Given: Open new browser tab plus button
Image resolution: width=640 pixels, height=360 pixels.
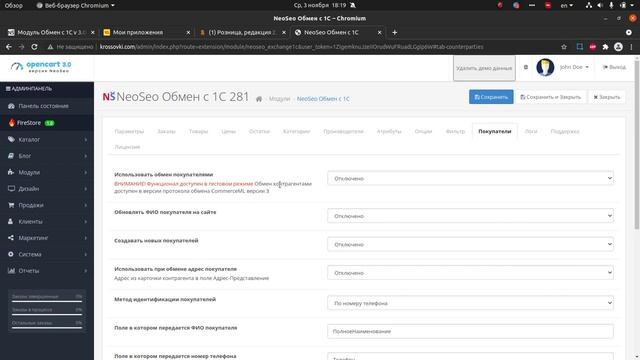Looking at the screenshot, I should point(394,32).
